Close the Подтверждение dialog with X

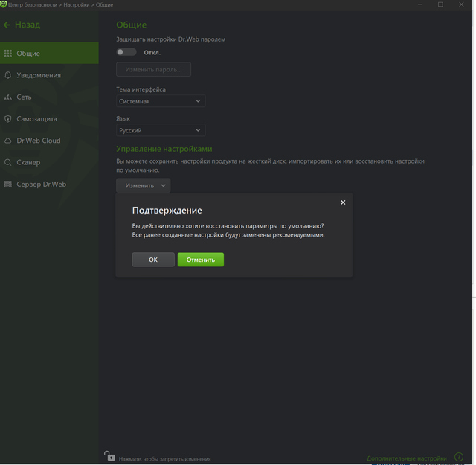[x=343, y=202]
